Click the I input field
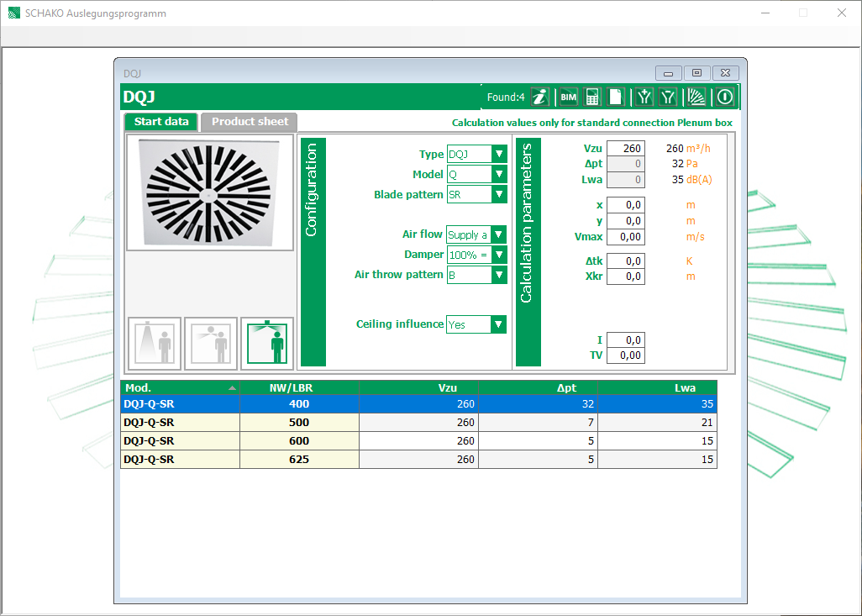 [x=626, y=340]
